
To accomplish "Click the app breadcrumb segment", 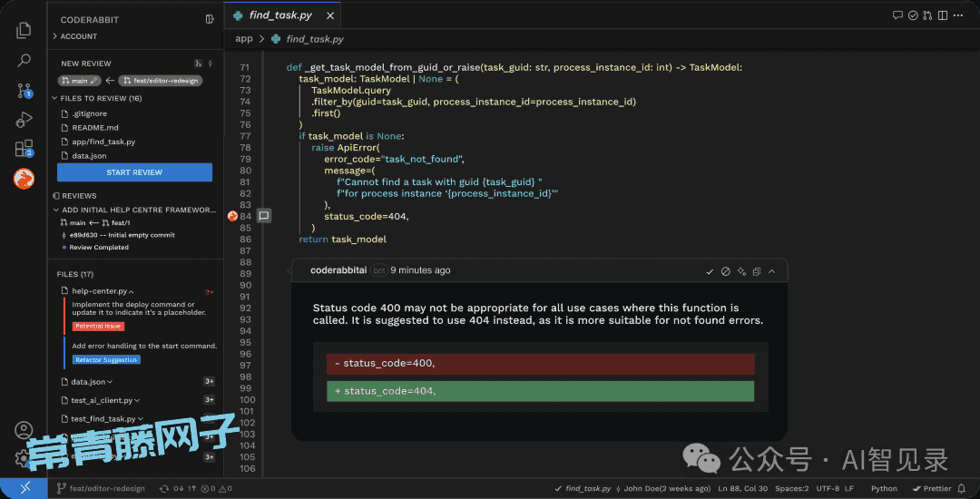I will pyautogui.click(x=244, y=39).
